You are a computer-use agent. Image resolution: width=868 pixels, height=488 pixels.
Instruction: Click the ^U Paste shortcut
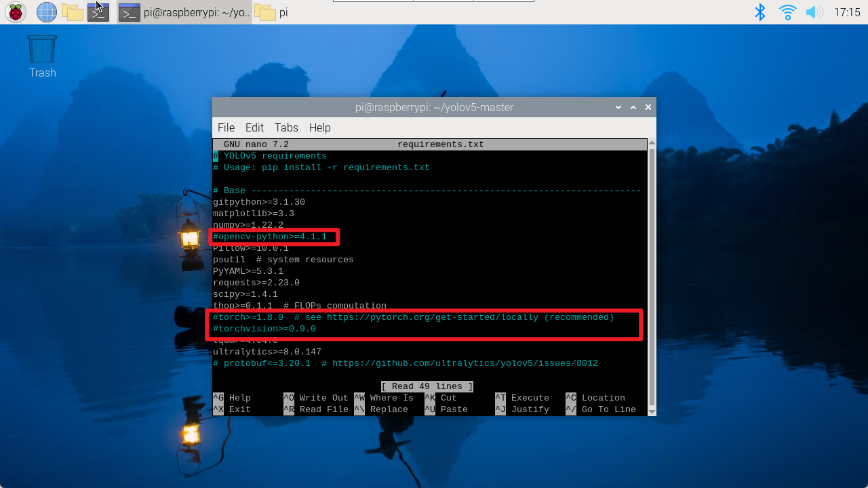[446, 409]
